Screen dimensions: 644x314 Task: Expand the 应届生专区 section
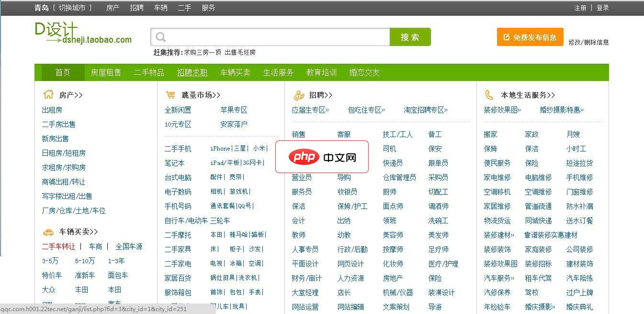309,109
